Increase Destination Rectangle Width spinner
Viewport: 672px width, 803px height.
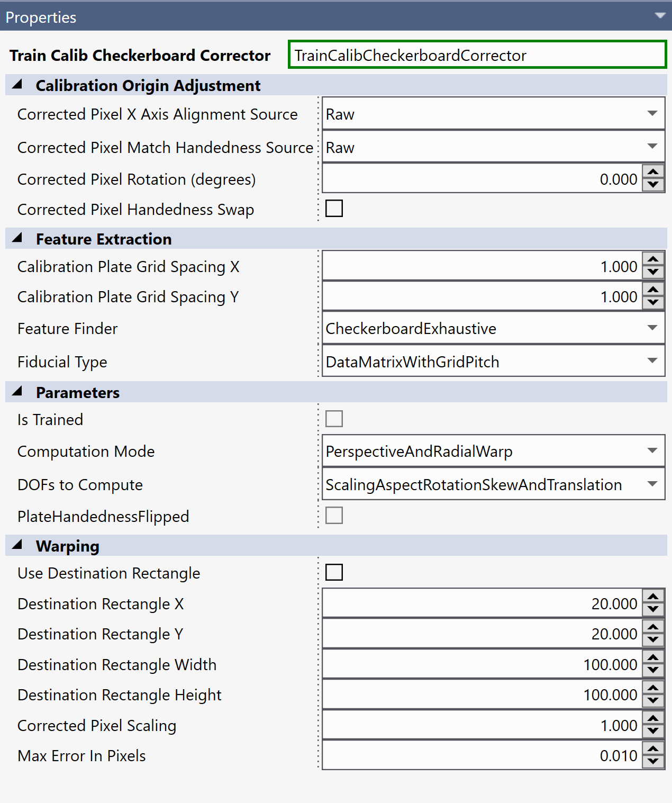653,658
